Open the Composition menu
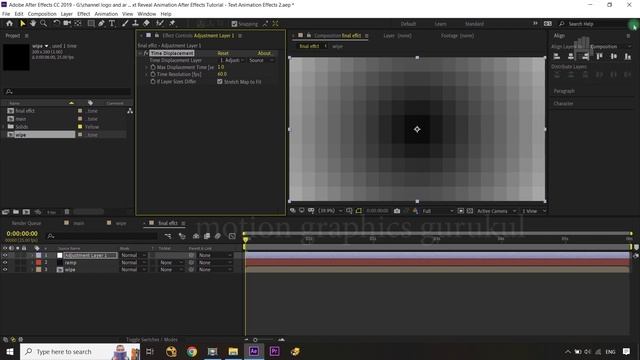 click(x=42, y=14)
